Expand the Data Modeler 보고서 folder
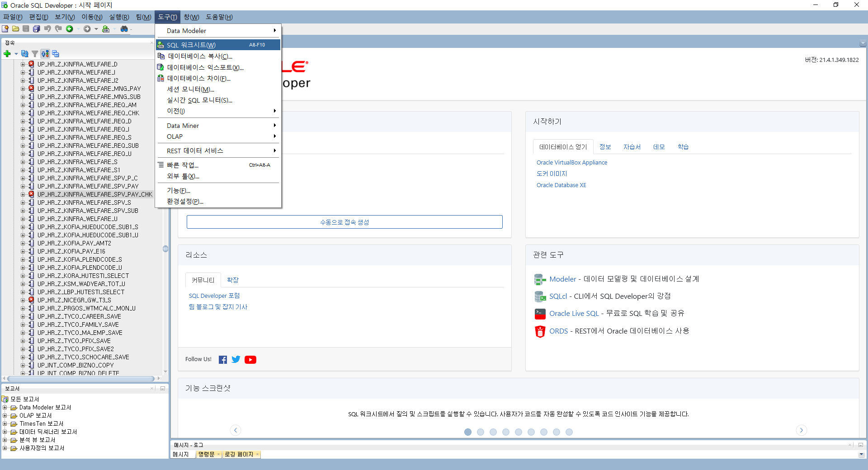 click(x=5, y=408)
